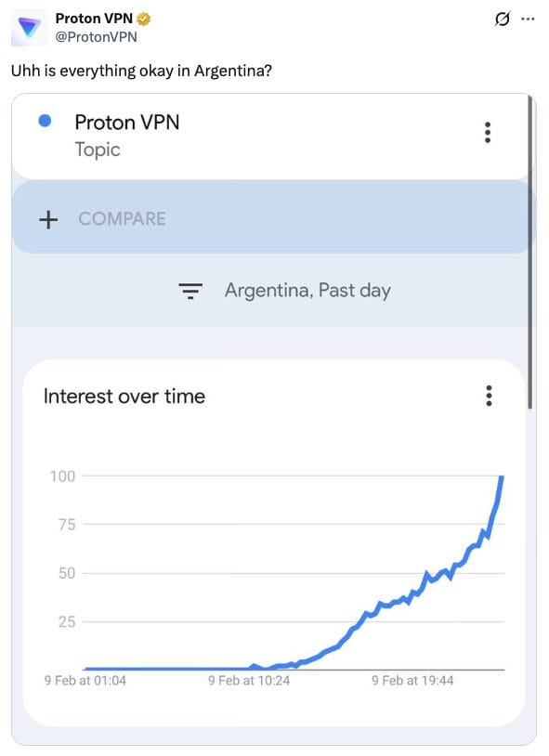Screen dimensions: 549x756
Task: Click the plus icon on the COMPARE bar
Action: [47, 220]
